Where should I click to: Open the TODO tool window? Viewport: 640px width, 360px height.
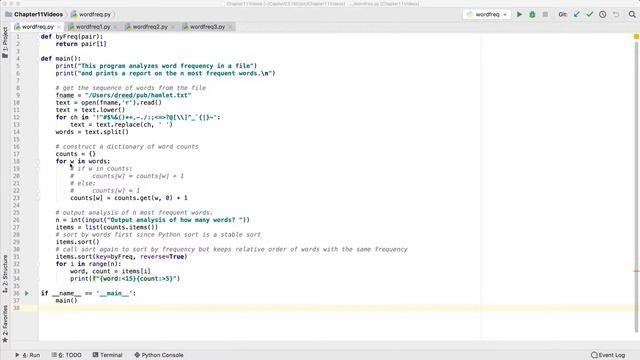tap(67, 355)
